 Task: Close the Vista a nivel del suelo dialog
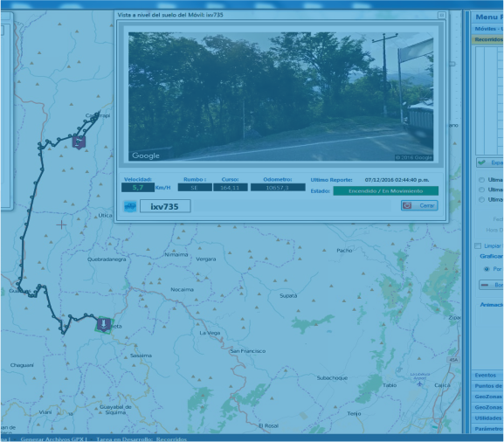click(441, 15)
